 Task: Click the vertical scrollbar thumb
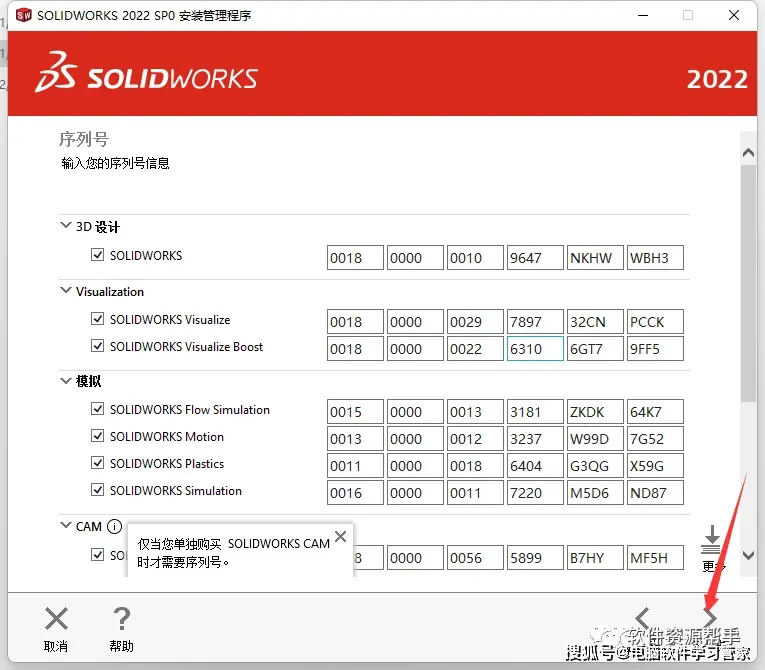(x=748, y=283)
